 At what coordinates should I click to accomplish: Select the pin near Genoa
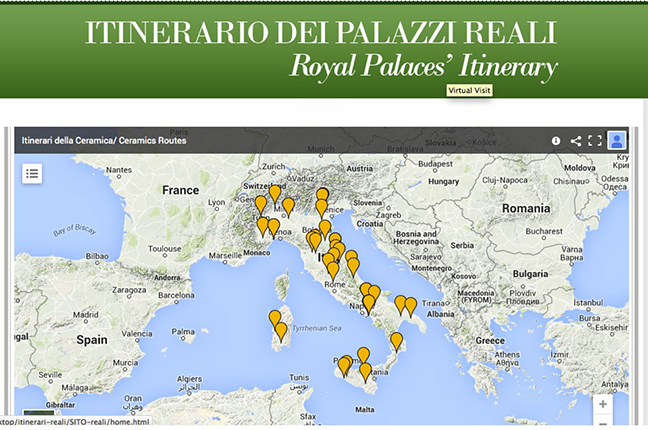click(x=273, y=229)
